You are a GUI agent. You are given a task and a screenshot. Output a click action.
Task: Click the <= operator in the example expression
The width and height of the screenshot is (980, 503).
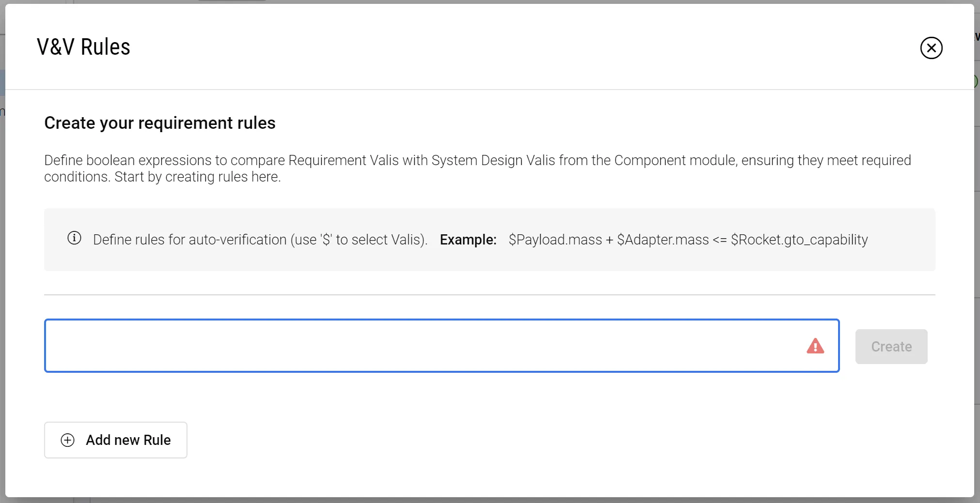click(720, 240)
